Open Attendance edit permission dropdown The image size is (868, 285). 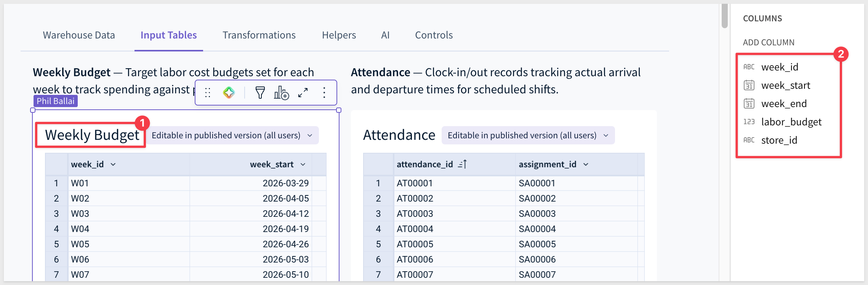point(528,135)
